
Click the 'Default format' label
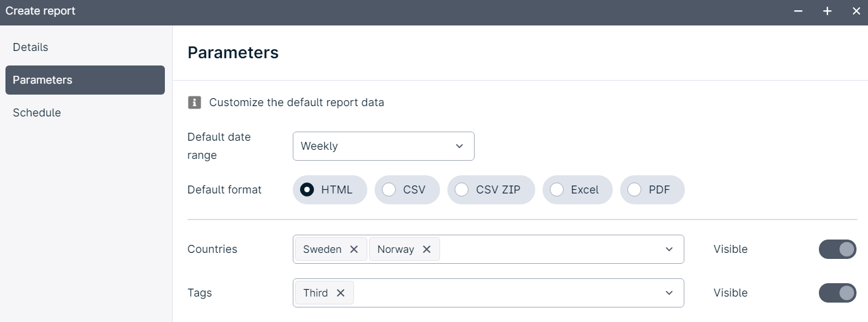[x=225, y=190]
